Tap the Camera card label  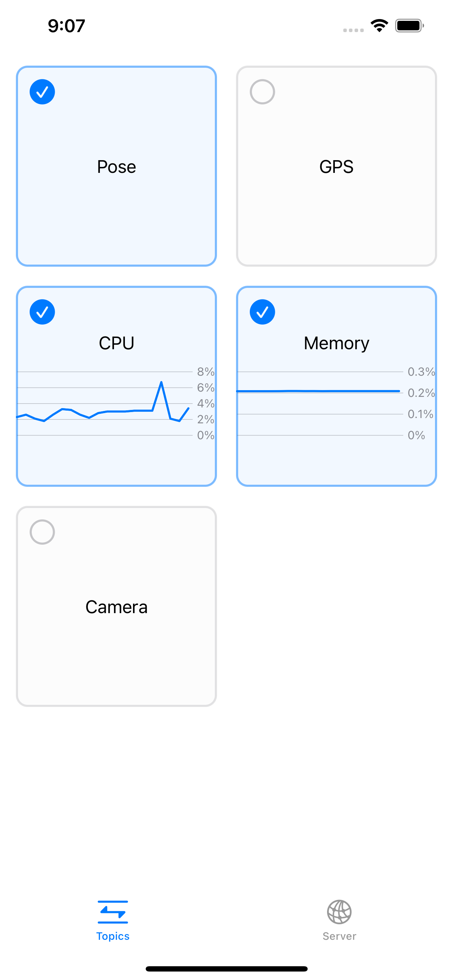point(116,607)
